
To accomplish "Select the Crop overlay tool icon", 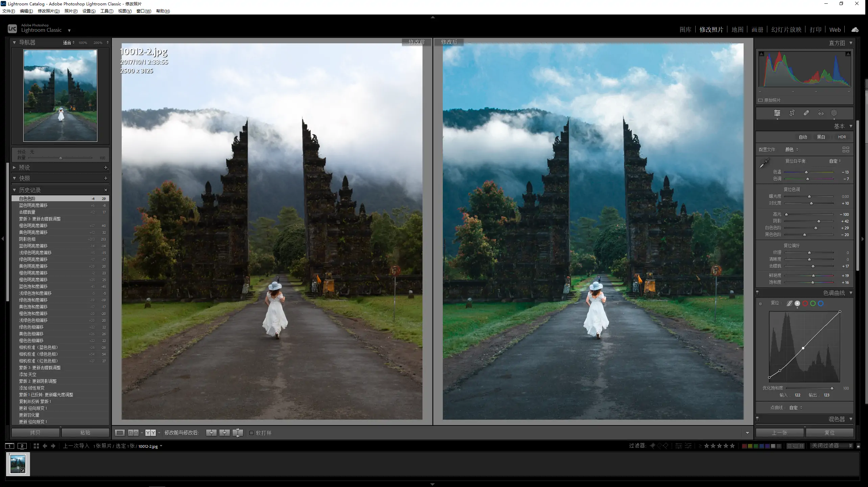I will point(792,113).
